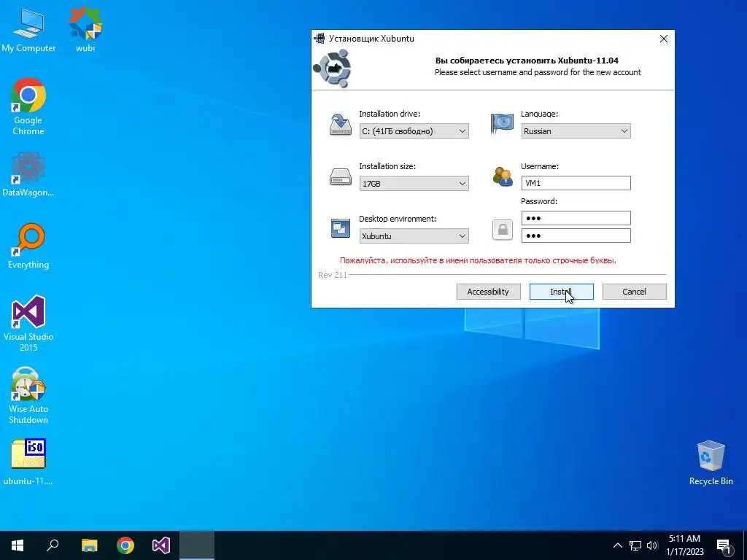Click the Username field containing VM1
This screenshot has height=560, width=747.
click(576, 183)
